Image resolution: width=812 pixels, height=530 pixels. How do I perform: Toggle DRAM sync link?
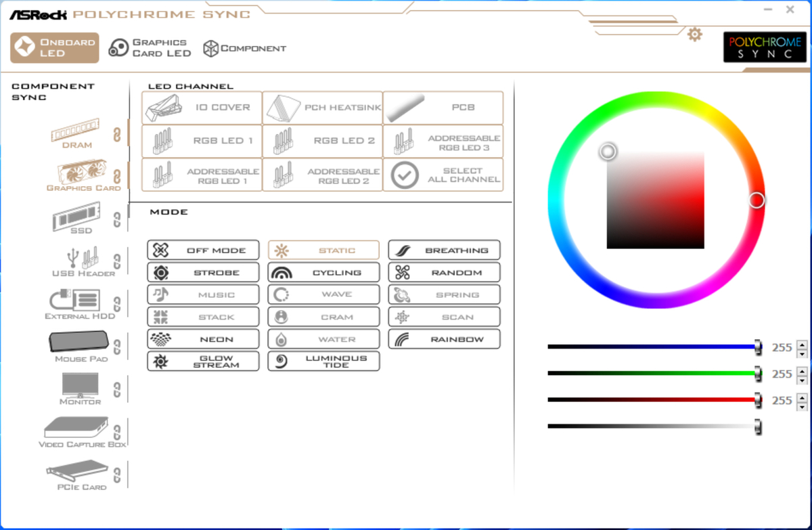(x=116, y=133)
